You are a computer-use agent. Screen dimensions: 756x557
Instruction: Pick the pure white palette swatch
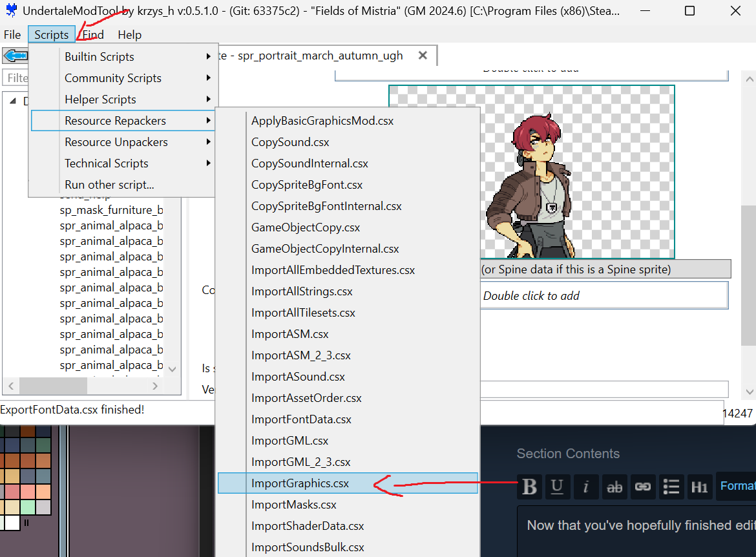pyautogui.click(x=12, y=523)
